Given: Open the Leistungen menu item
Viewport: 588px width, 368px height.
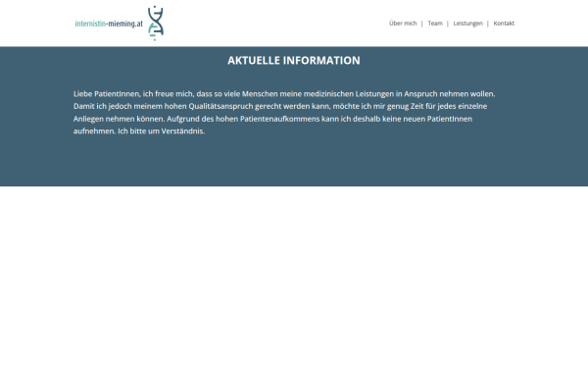Looking at the screenshot, I should 468,24.
